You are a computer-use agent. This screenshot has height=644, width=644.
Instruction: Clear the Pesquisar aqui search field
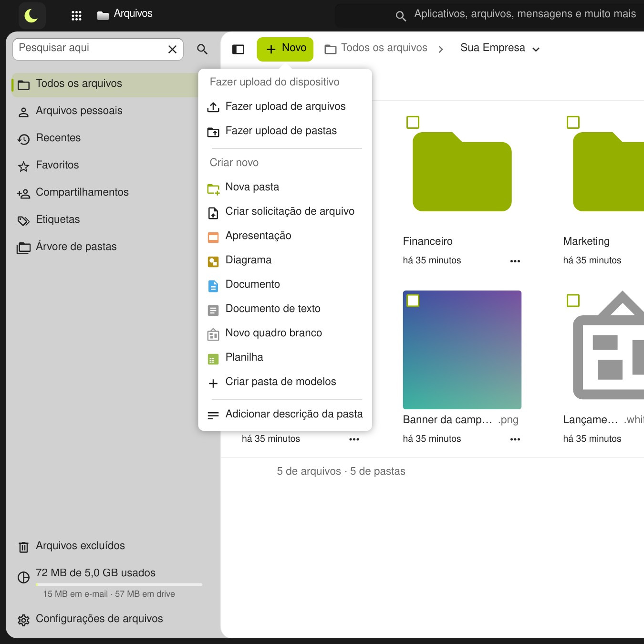[173, 49]
